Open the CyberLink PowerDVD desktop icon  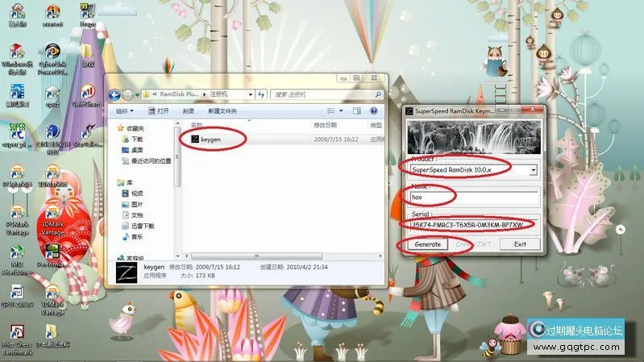(x=52, y=59)
